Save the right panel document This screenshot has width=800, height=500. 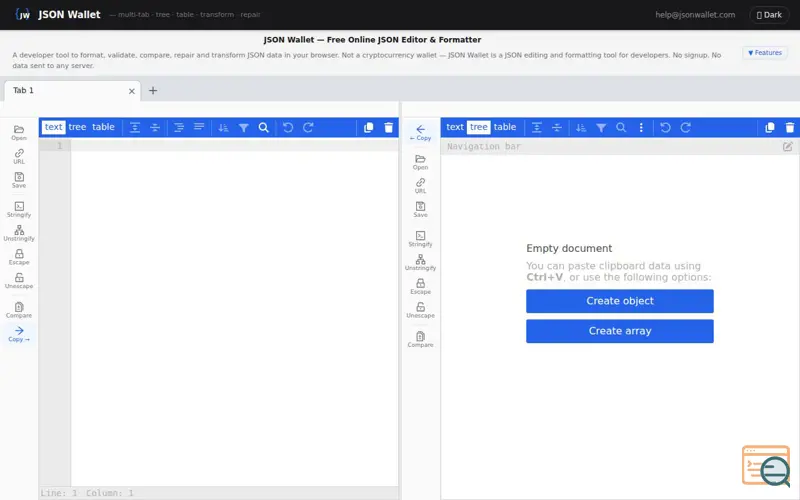point(420,209)
